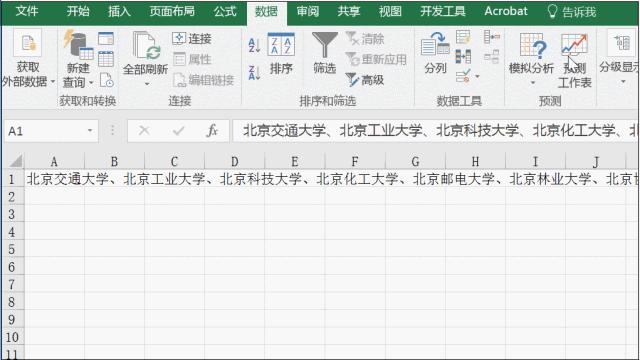Select empty cell C4
The width and height of the screenshot is (640, 360).
(174, 231)
